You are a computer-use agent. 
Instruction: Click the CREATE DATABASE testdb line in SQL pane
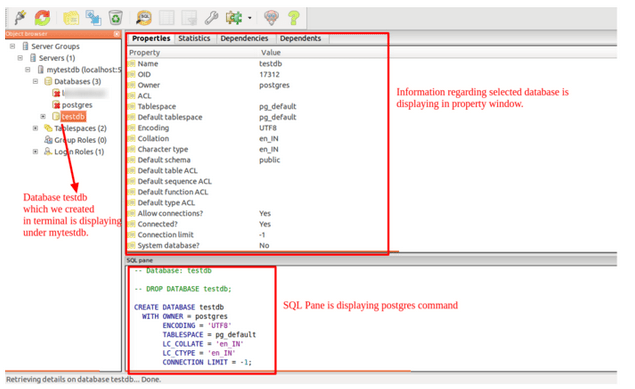click(x=179, y=307)
